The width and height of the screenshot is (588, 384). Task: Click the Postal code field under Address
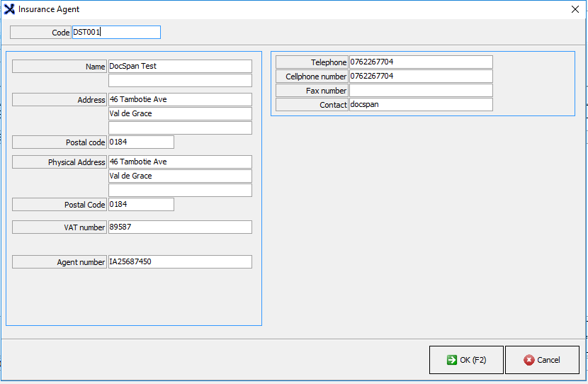(x=140, y=142)
